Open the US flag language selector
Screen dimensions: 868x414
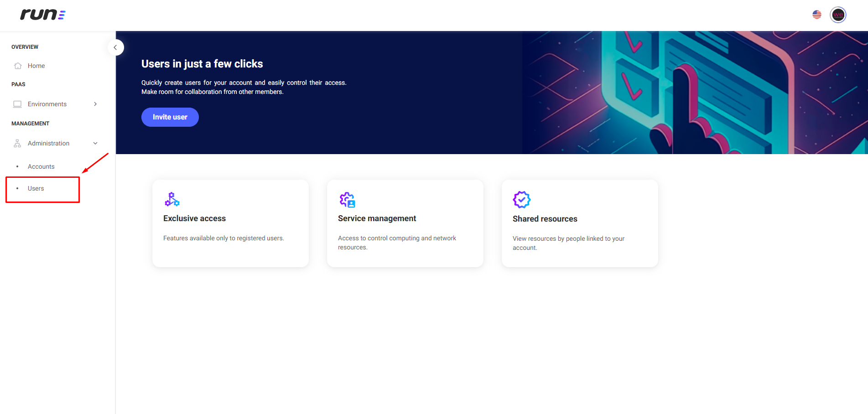coord(816,15)
